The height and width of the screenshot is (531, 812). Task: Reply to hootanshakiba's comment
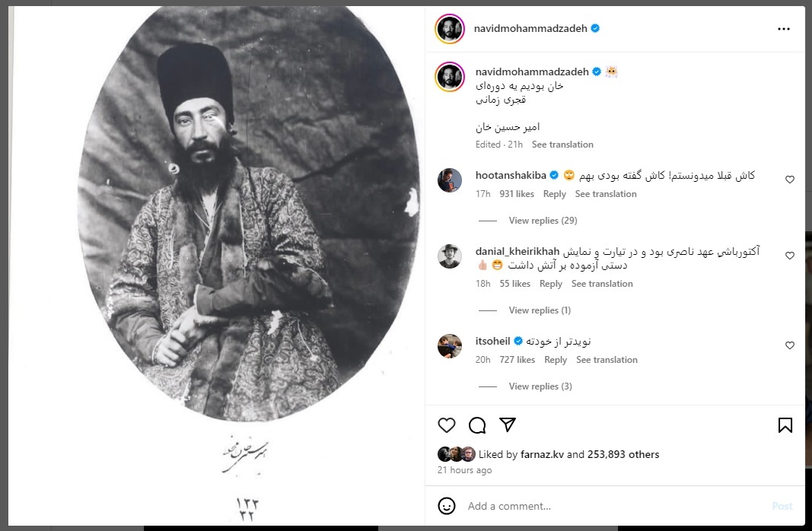554,194
